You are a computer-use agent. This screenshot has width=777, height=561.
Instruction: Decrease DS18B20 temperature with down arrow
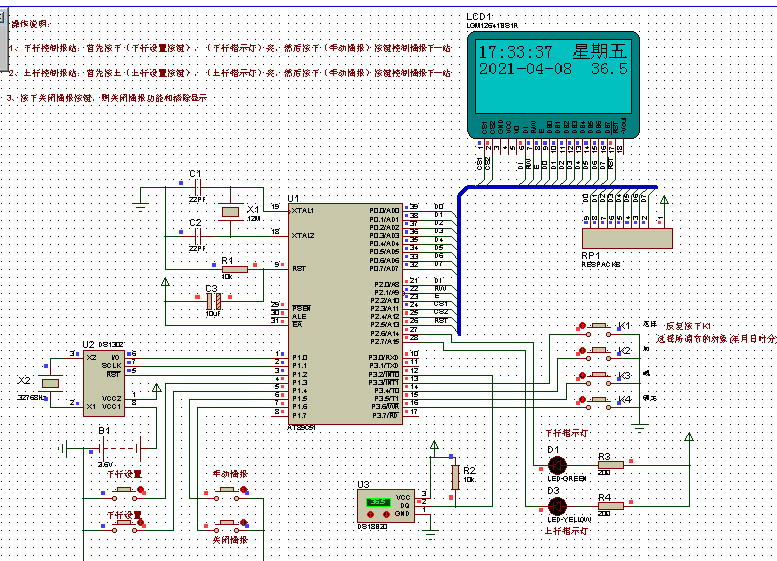click(x=387, y=514)
